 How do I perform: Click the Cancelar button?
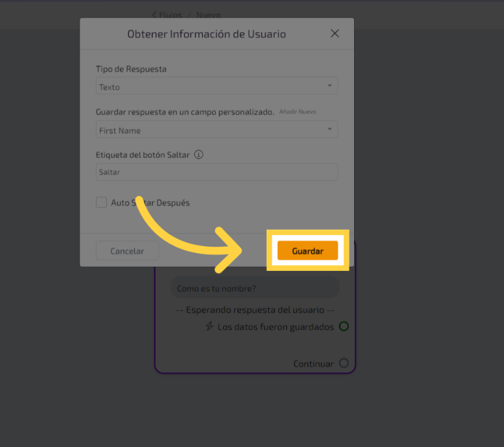(126, 251)
